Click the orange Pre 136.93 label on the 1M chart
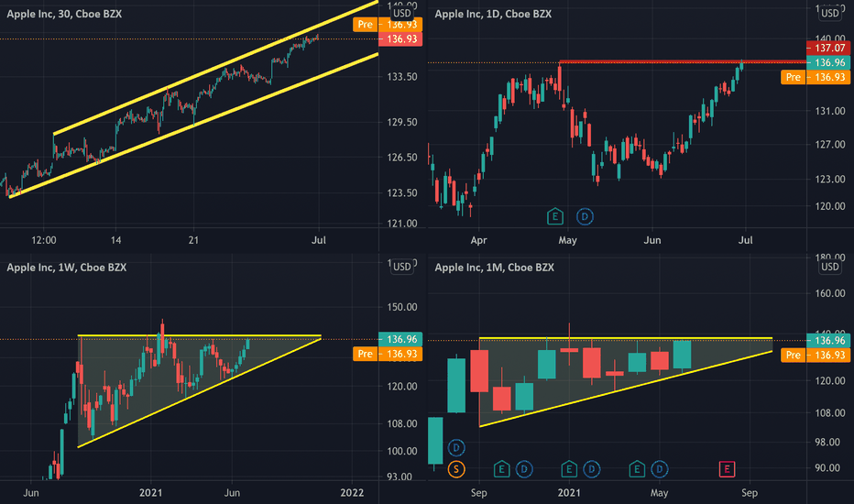Screen dimensions: 854x504 click(x=816, y=356)
